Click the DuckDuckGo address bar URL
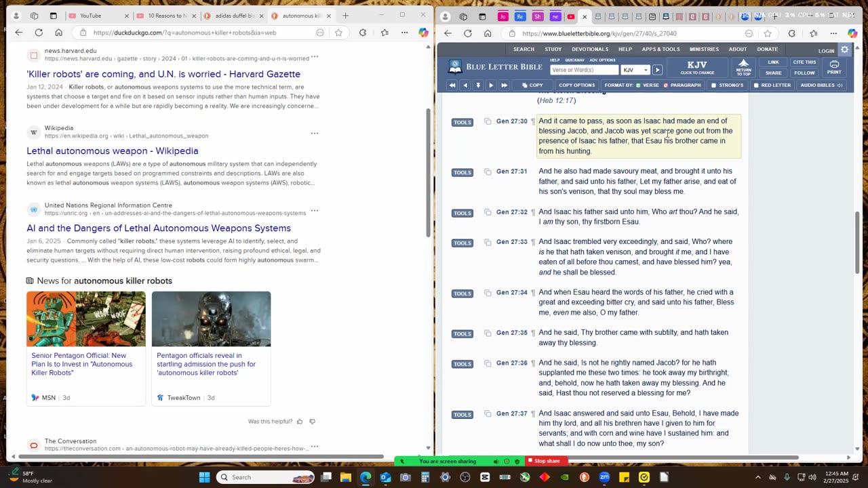 [x=184, y=33]
